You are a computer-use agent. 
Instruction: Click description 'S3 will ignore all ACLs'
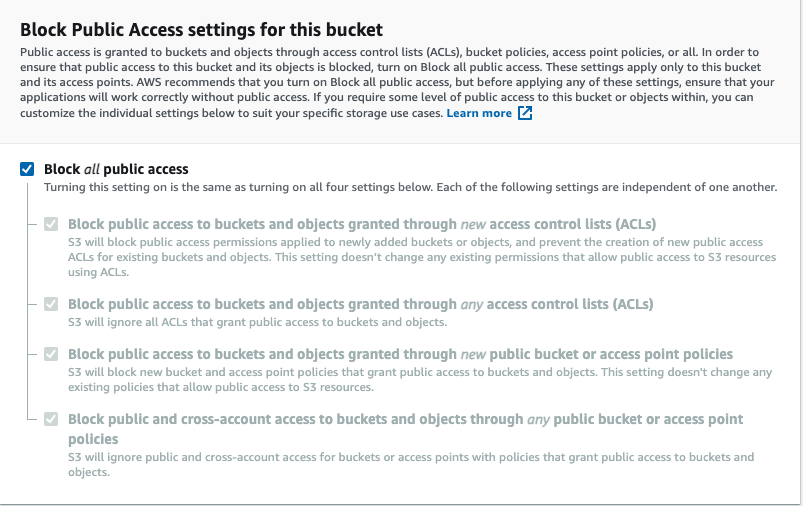pos(256,322)
